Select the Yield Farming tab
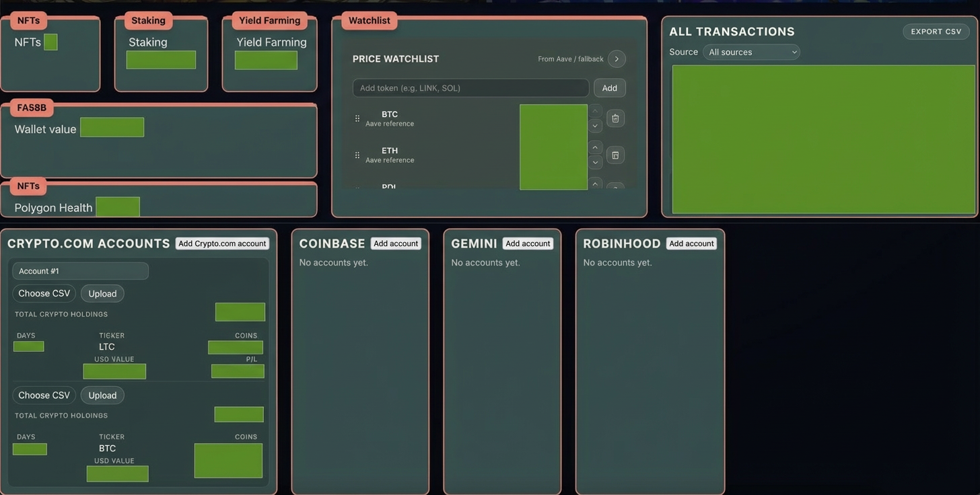Viewport: 980px width, 495px height. pyautogui.click(x=269, y=21)
